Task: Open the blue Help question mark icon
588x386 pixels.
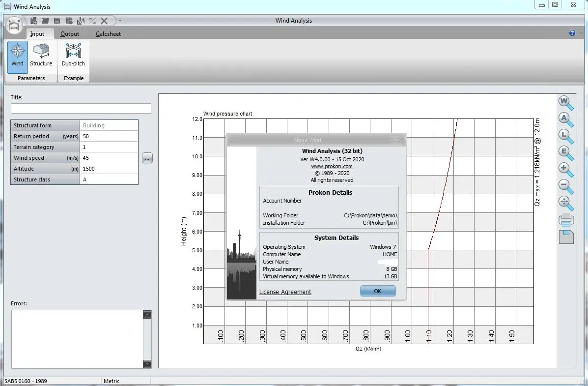Action: coord(572,33)
